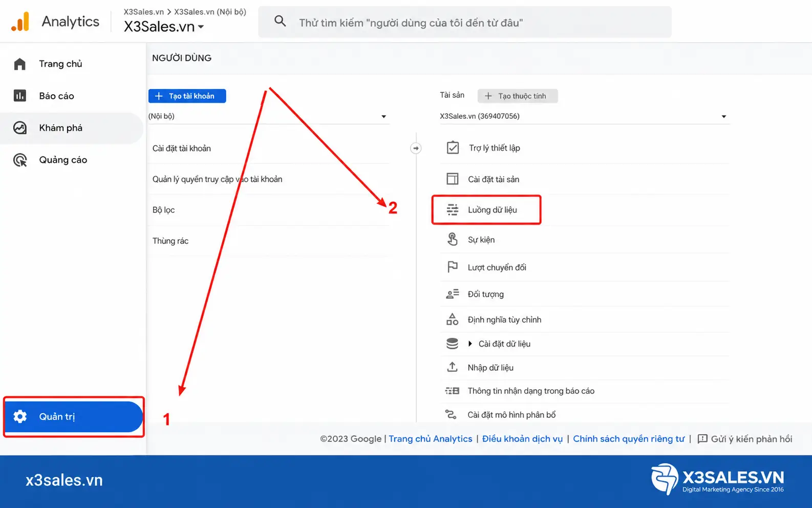The width and height of the screenshot is (812, 508).
Task: Open Chính sách quyền riêng tư link
Action: (x=629, y=439)
